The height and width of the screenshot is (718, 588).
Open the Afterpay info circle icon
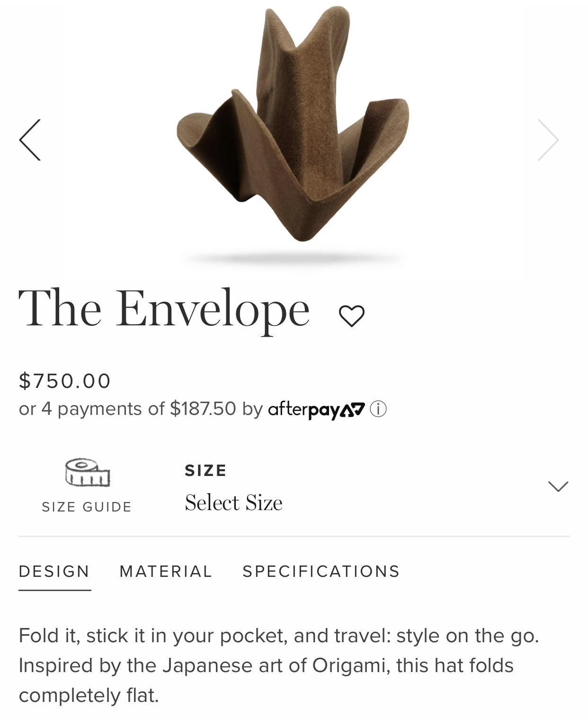click(x=378, y=409)
